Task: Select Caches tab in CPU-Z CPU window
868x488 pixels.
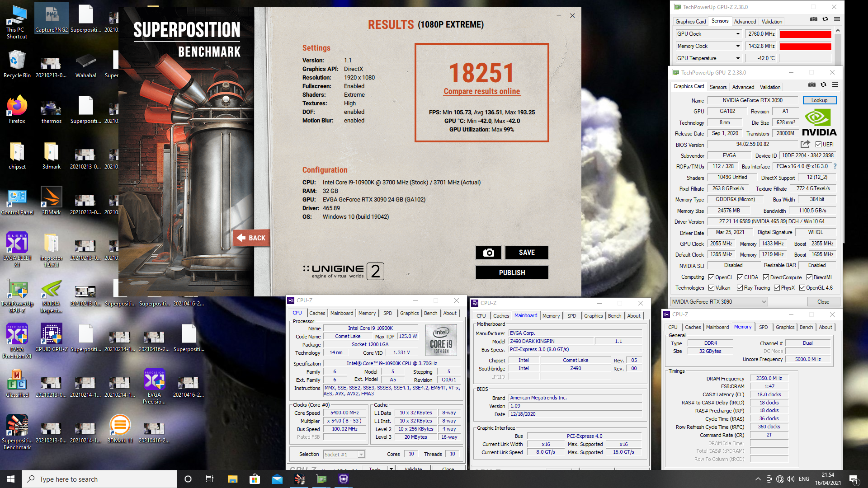Action: 317,313
